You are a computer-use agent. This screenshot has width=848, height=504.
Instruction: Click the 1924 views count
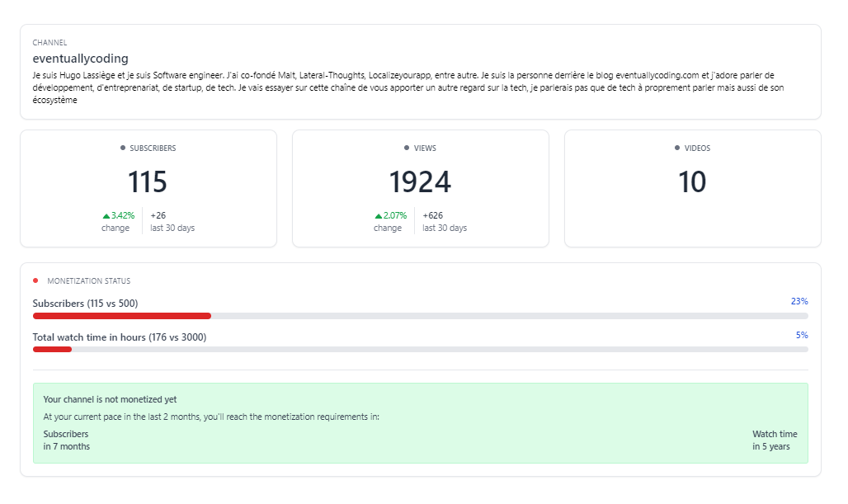click(420, 182)
